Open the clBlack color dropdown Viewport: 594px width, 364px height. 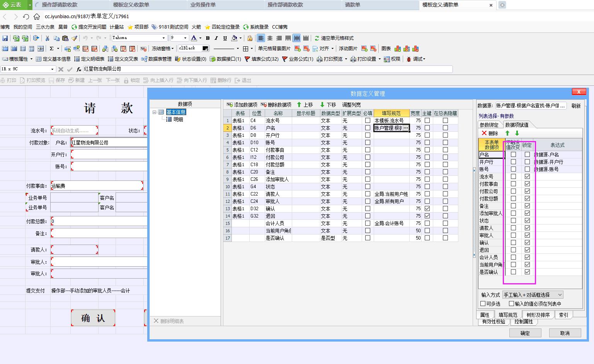(x=205, y=49)
